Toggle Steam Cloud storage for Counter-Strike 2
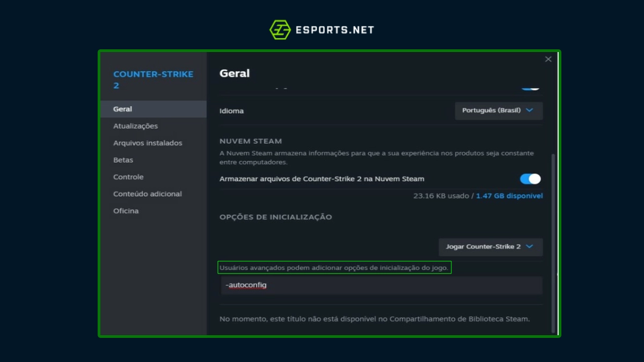 (x=530, y=179)
